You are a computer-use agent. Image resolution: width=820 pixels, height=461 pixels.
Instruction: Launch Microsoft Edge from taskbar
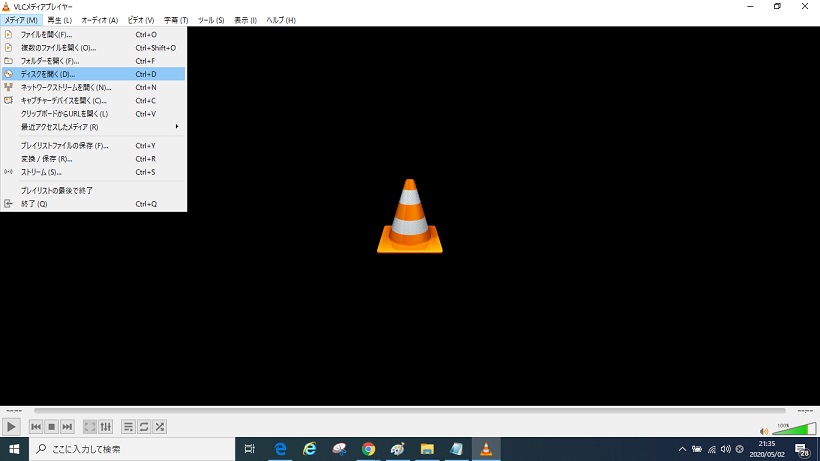[280, 449]
